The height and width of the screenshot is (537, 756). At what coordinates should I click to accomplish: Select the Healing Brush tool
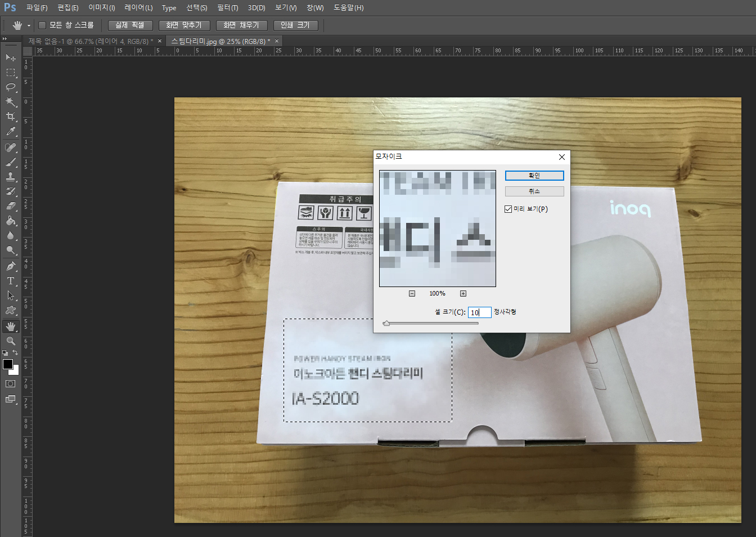(x=11, y=147)
